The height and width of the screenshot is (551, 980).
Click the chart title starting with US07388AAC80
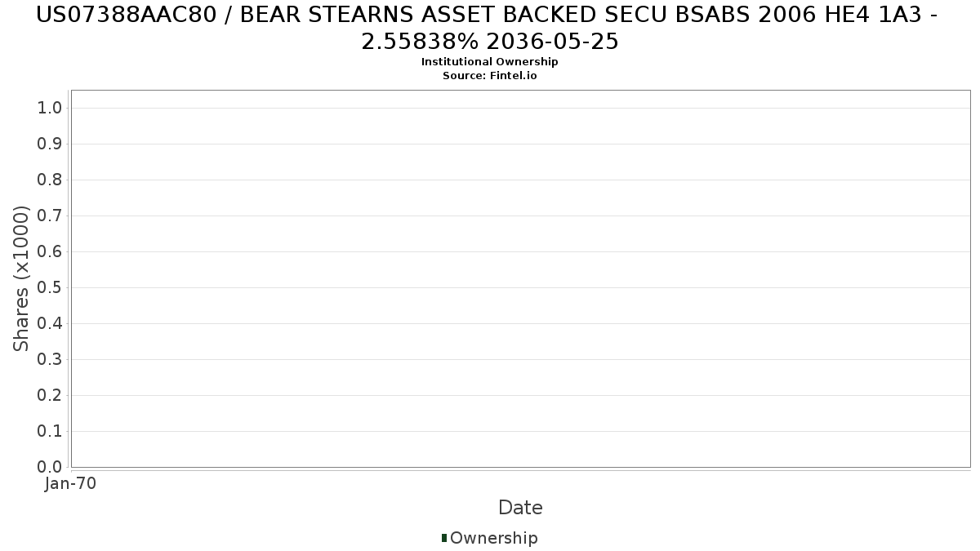coord(489,27)
